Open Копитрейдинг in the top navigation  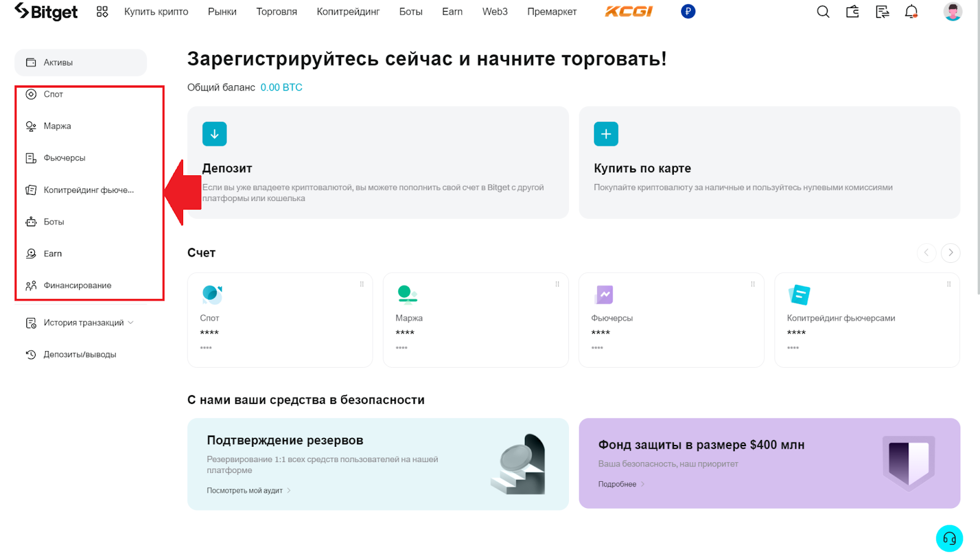348,12
